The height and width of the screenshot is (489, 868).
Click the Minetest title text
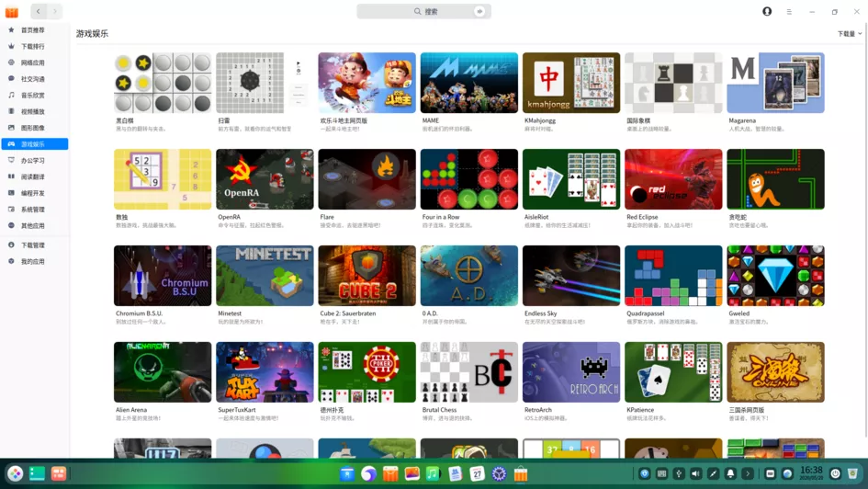230,313
